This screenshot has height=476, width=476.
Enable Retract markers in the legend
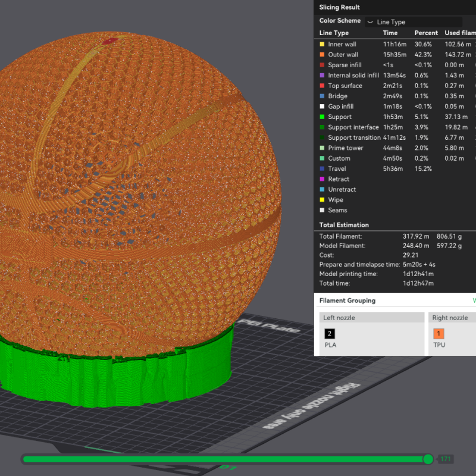(x=339, y=179)
